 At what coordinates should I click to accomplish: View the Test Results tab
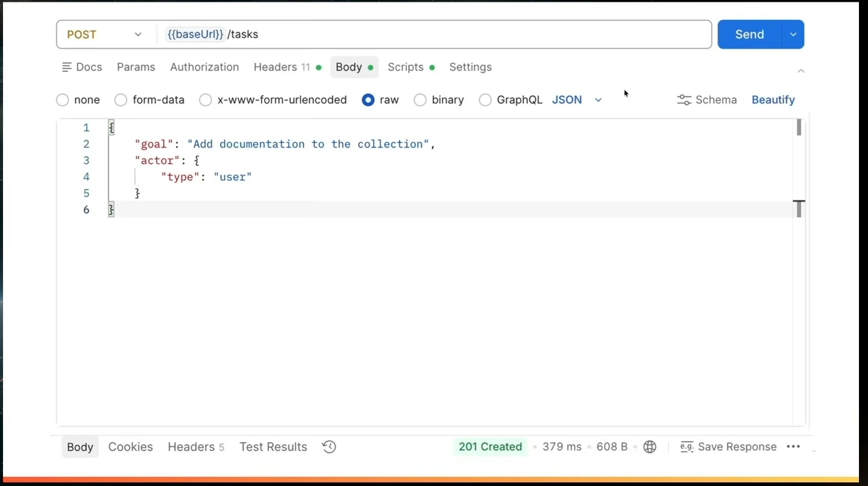(x=273, y=447)
